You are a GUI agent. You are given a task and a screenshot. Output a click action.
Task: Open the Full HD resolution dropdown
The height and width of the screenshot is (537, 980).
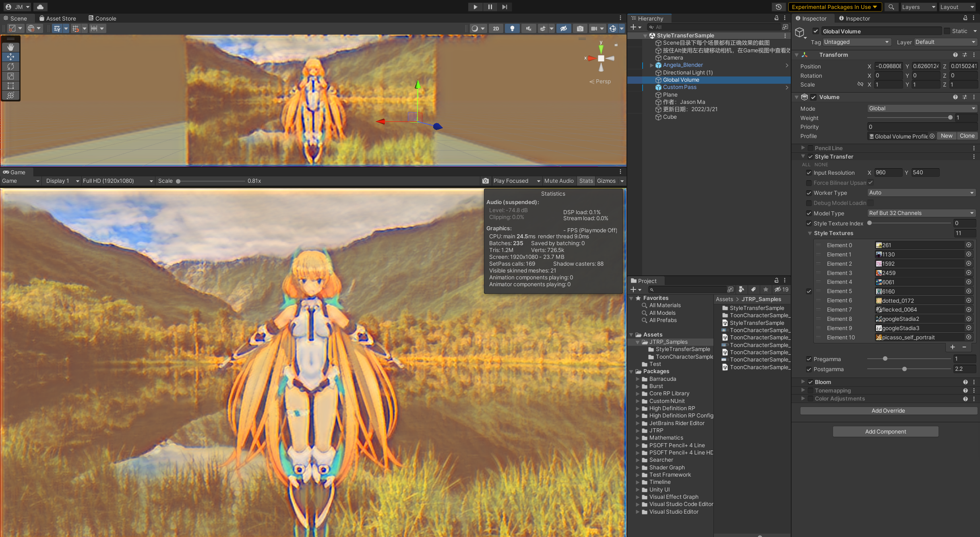point(118,181)
